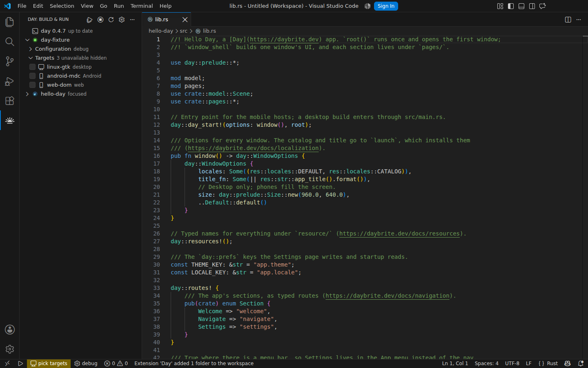Toggle the primary side bar
Viewport: 588px width, 368px height.
[511, 6]
